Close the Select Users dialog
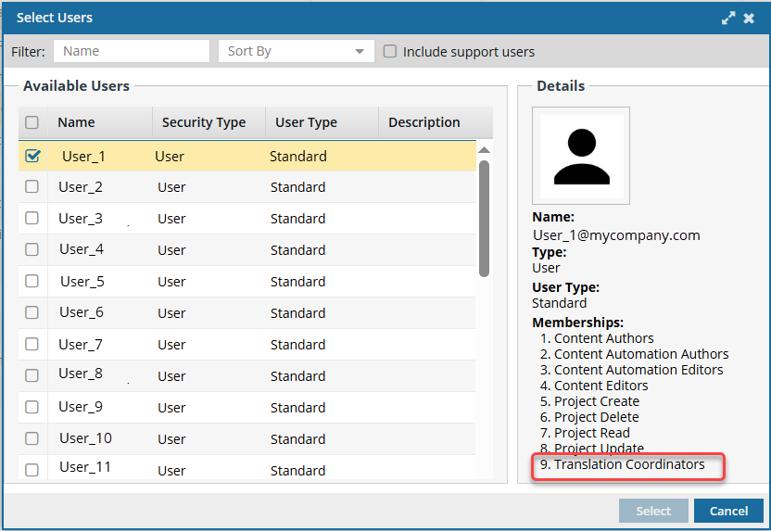Viewport: 771px width, 532px height. [x=749, y=18]
